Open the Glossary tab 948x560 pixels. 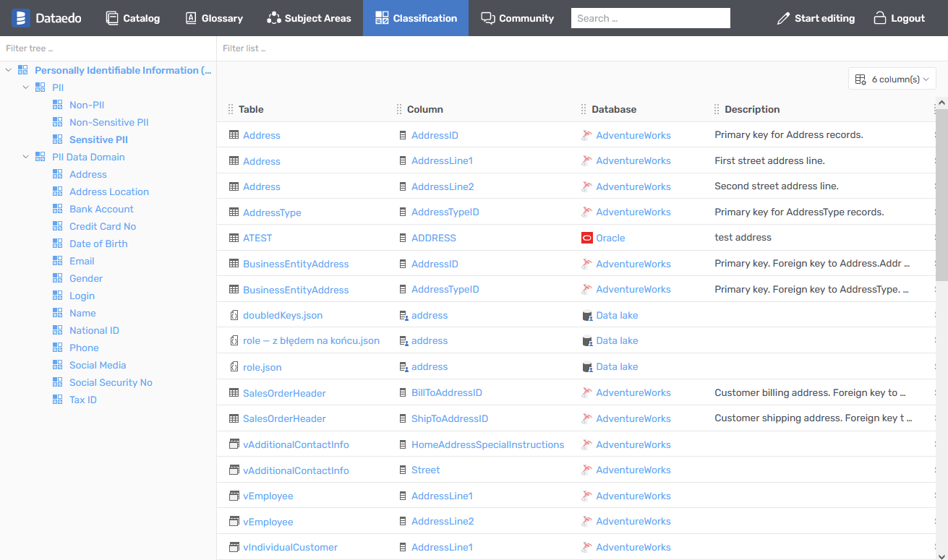click(214, 18)
